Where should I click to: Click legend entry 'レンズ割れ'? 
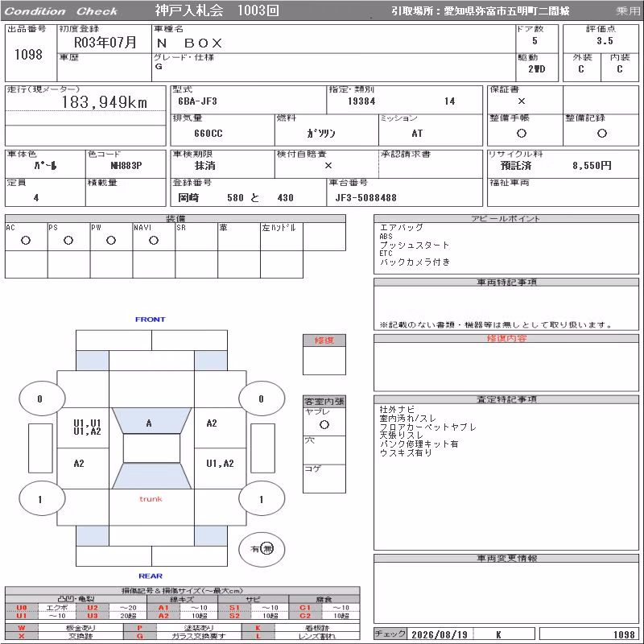[x=317, y=636]
